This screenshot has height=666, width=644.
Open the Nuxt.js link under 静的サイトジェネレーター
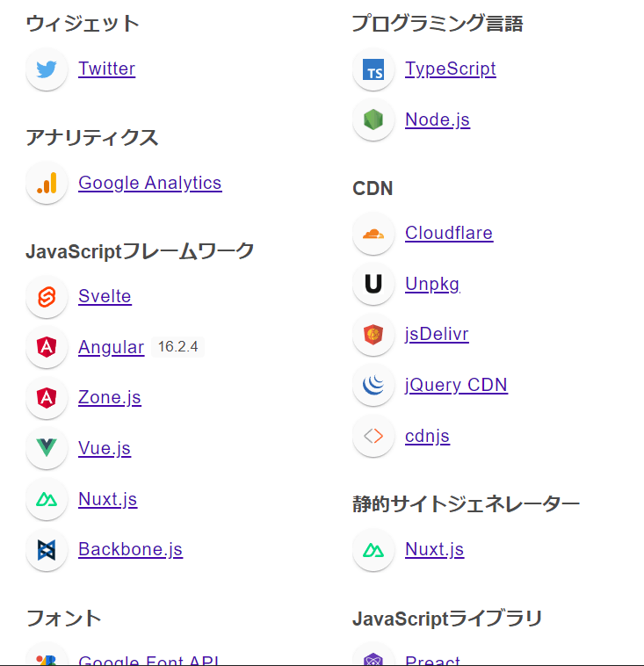[x=435, y=549]
